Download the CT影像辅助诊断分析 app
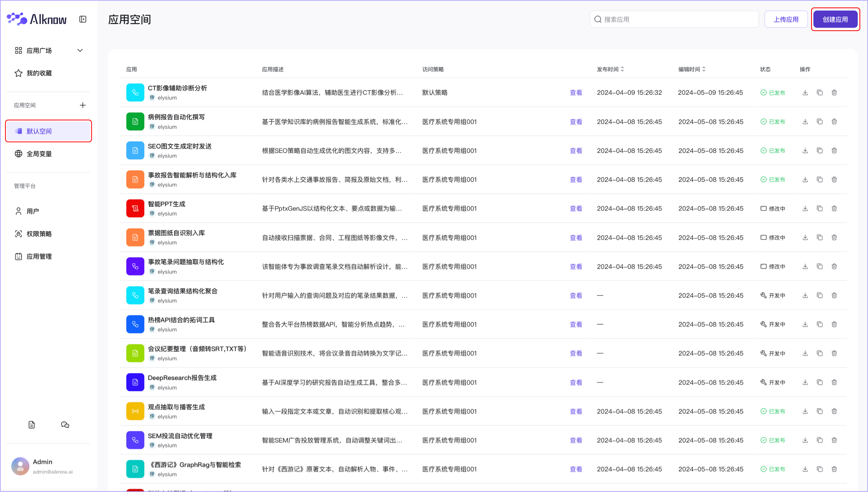Screen dimensions: 868x492 (x=805, y=93)
